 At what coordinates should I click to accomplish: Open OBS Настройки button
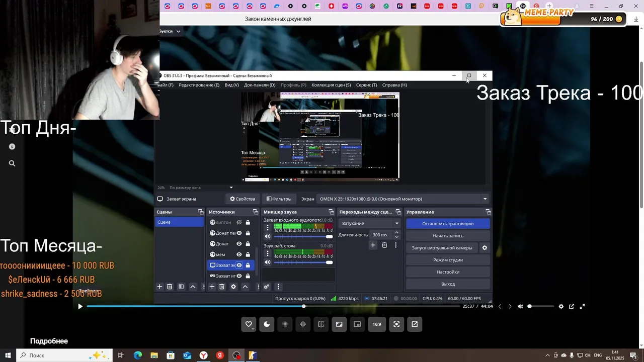click(448, 272)
